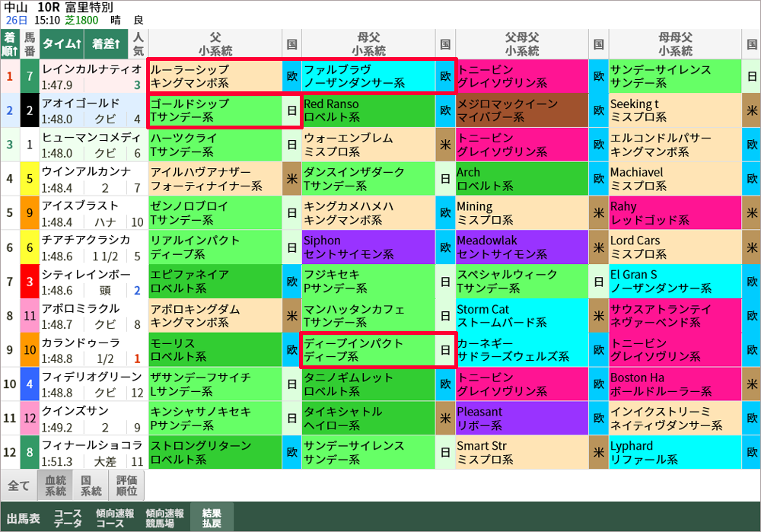Click horse name シティレインボー
761x532 pixels.
(x=86, y=274)
